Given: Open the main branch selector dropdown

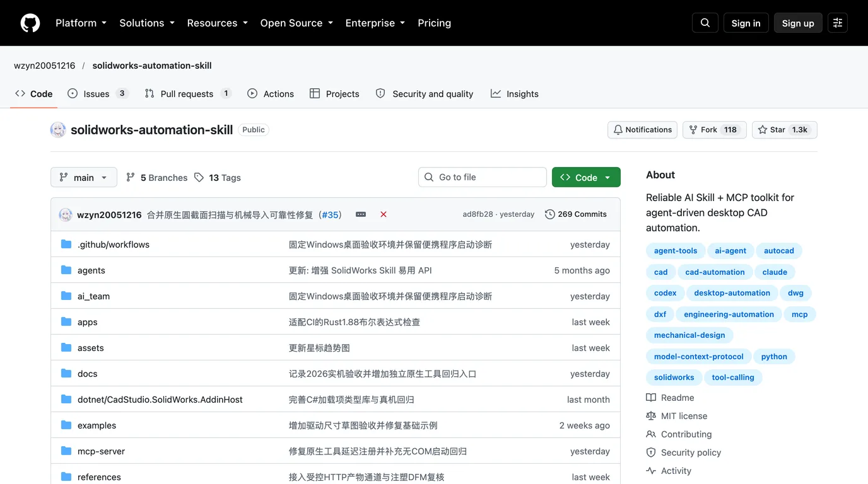Looking at the screenshot, I should pos(84,178).
